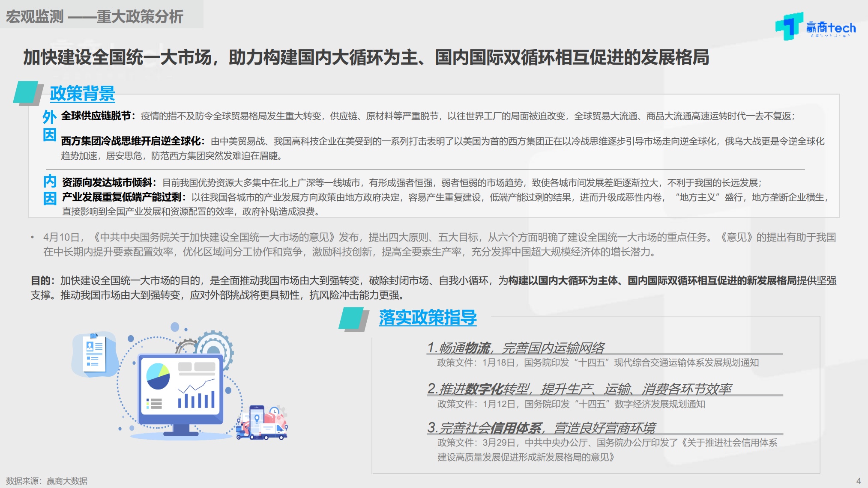Viewport: 868px width, 488px height.
Task: Click the 内因 blue label
Action: (x=50, y=190)
